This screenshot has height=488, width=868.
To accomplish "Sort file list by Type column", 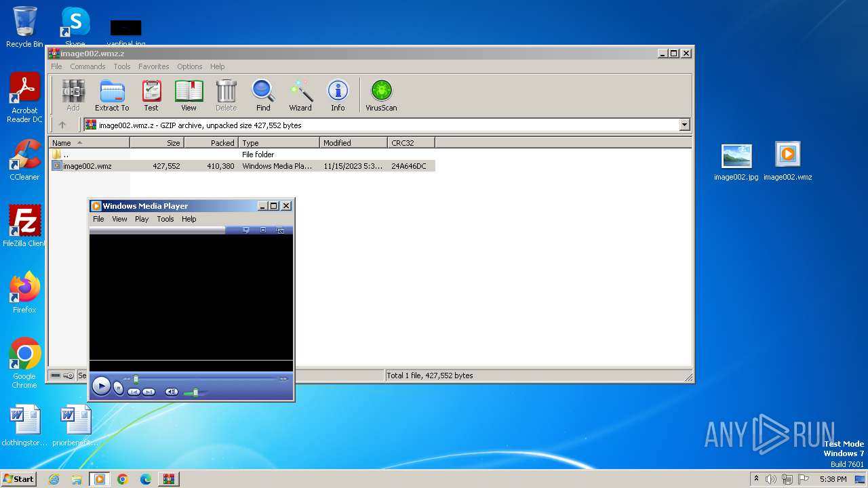I will pos(279,142).
